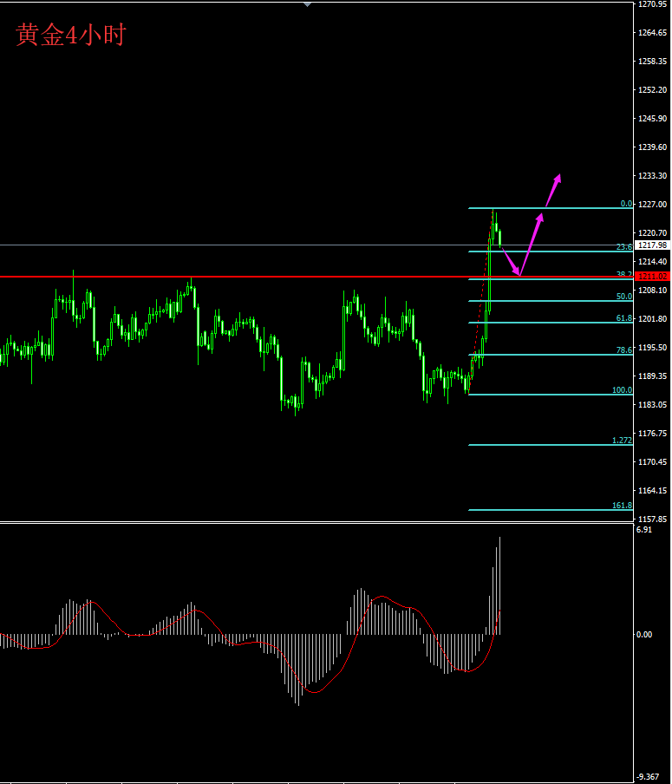This screenshot has height=784, width=672.
Task: Select the Fibonacci 50.0 level label
Action: click(x=624, y=297)
